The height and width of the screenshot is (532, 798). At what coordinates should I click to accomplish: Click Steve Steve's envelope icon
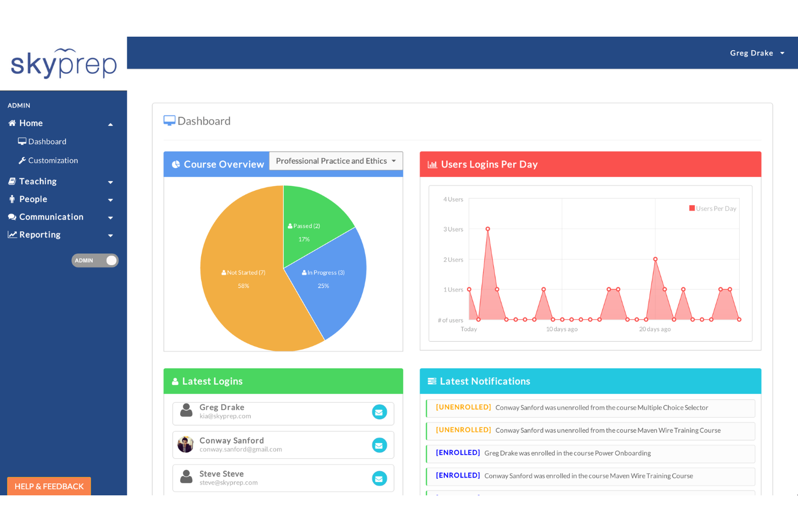point(380,478)
